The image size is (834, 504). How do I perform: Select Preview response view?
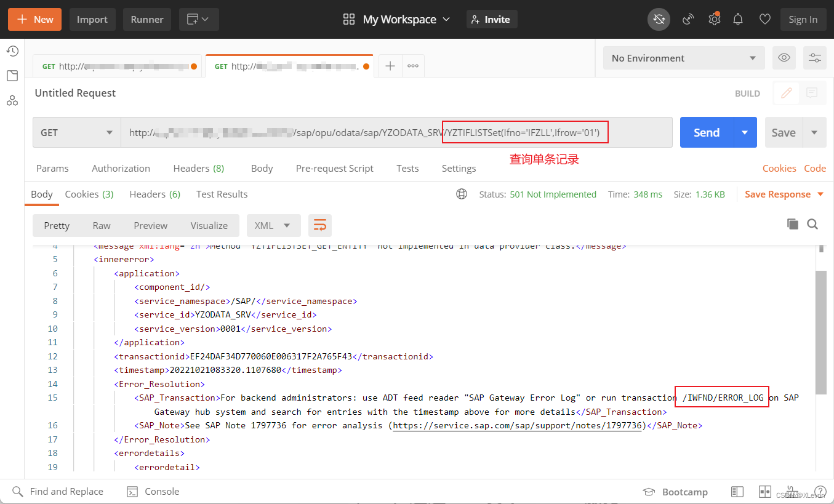point(150,226)
